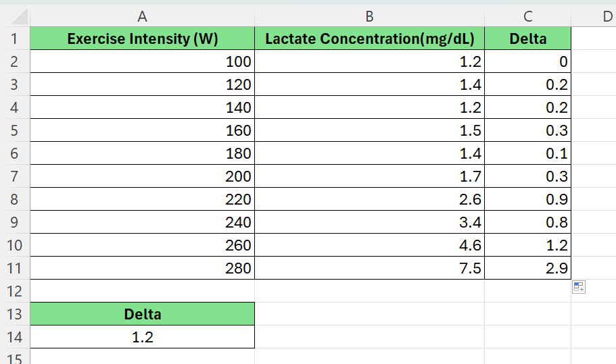Select row 12 header
The width and height of the screenshot is (616, 364).
[14, 291]
